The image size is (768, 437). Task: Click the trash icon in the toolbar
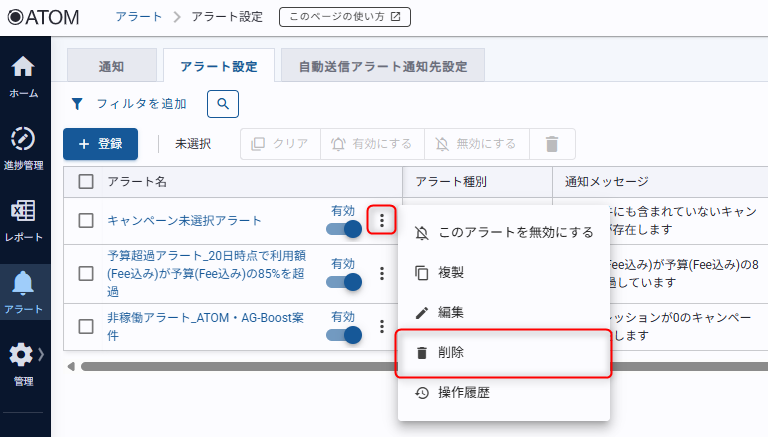pyautogui.click(x=551, y=144)
